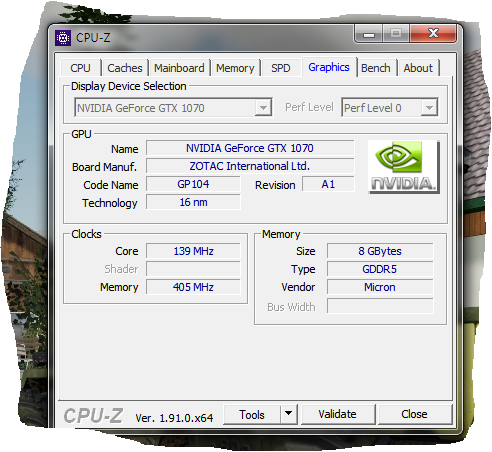
Task: Select the Mainboard tab
Action: pos(179,68)
